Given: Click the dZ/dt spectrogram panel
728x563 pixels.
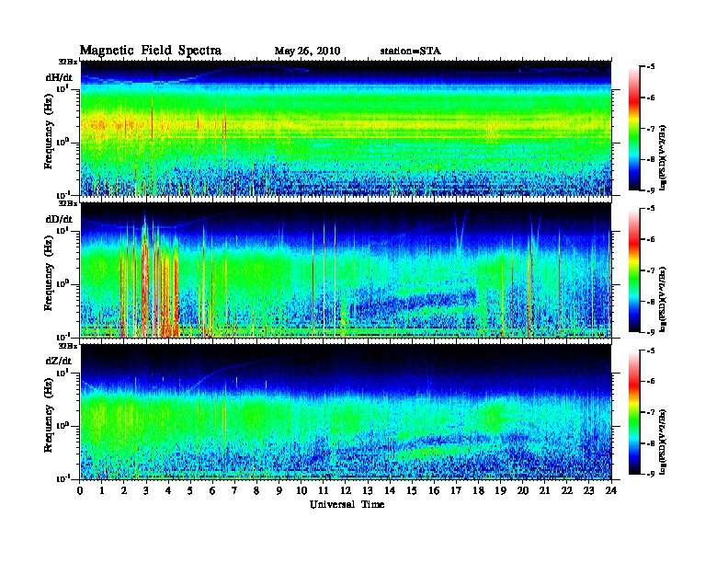Looking at the screenshot, I should [x=346, y=412].
